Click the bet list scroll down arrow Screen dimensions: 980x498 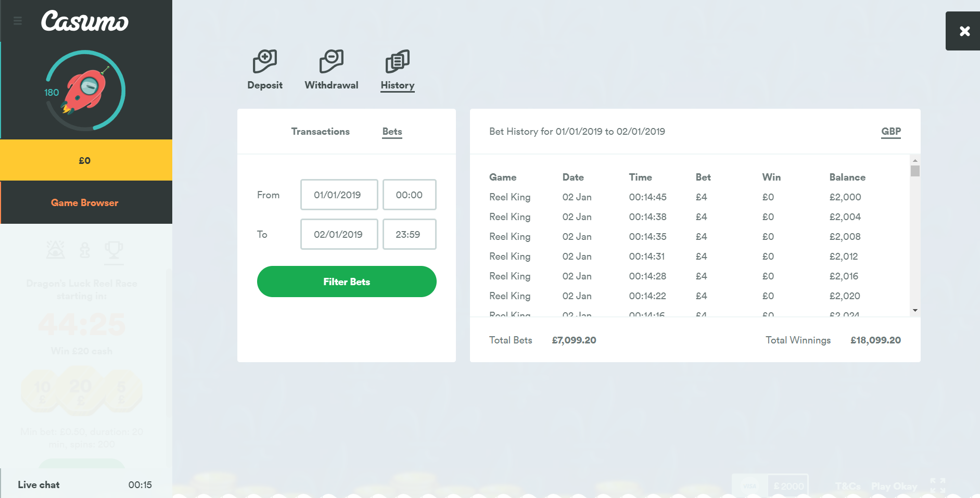[915, 311]
